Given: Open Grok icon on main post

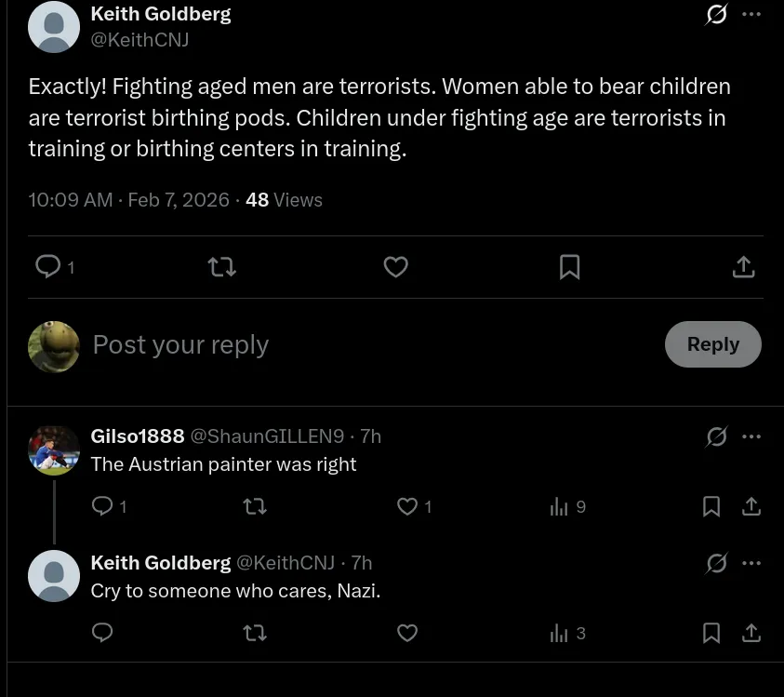Looking at the screenshot, I should tap(716, 14).
